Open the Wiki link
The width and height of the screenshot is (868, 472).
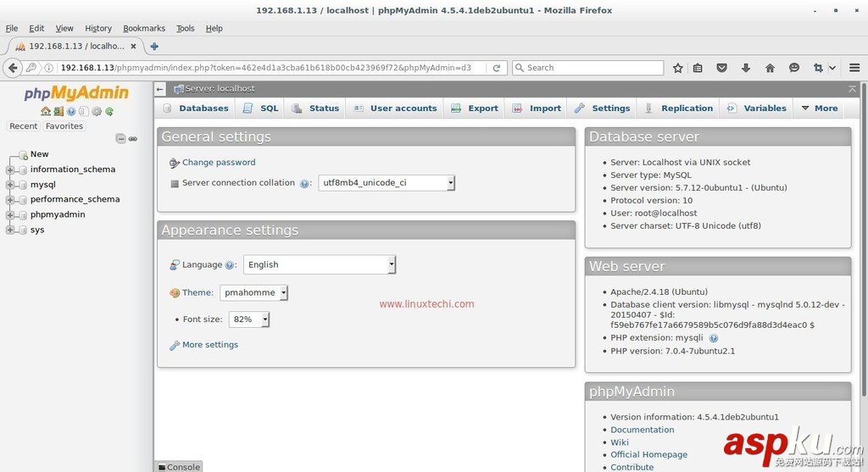[620, 442]
